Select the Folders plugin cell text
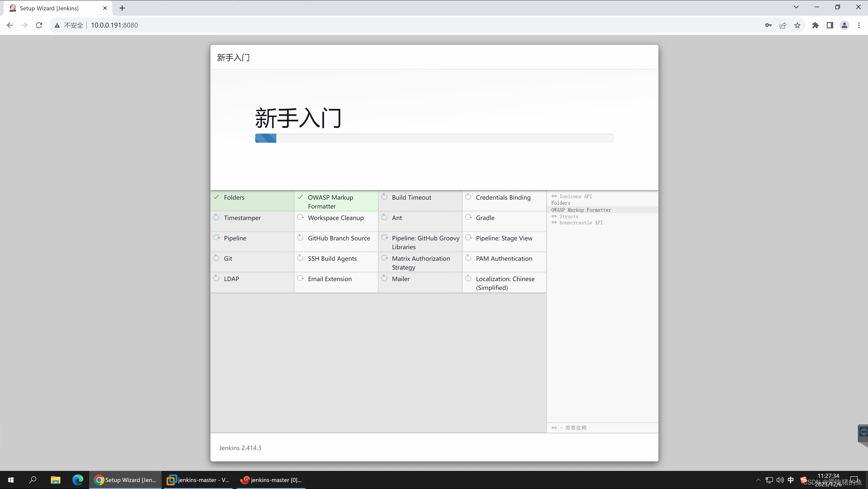 click(x=234, y=197)
